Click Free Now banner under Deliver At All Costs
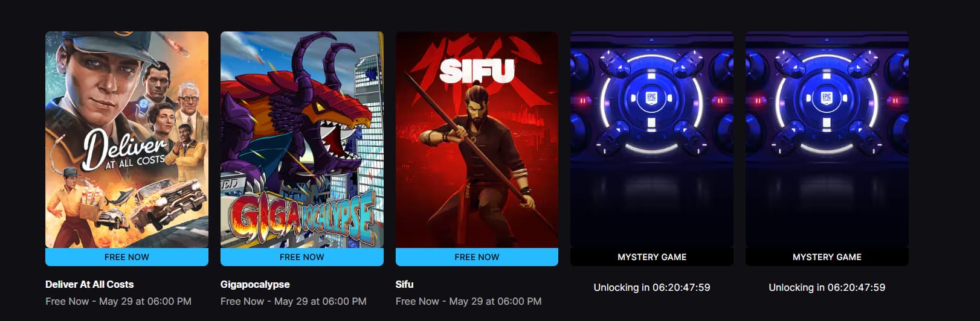980x321 pixels. pos(127,257)
